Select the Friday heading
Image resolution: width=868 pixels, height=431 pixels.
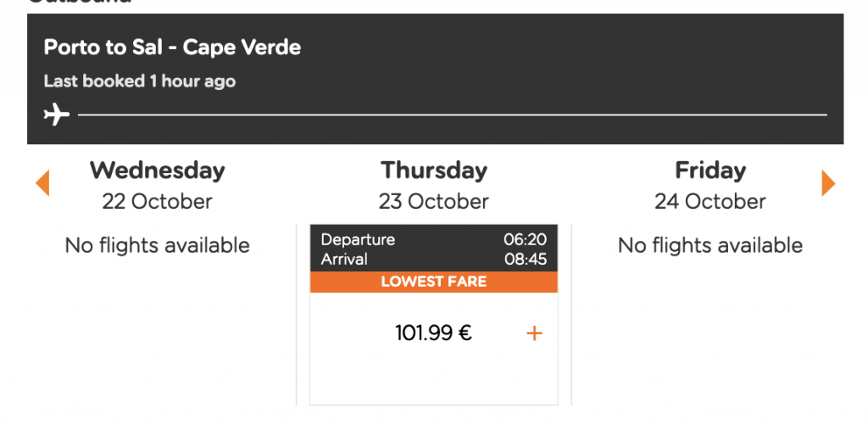710,170
